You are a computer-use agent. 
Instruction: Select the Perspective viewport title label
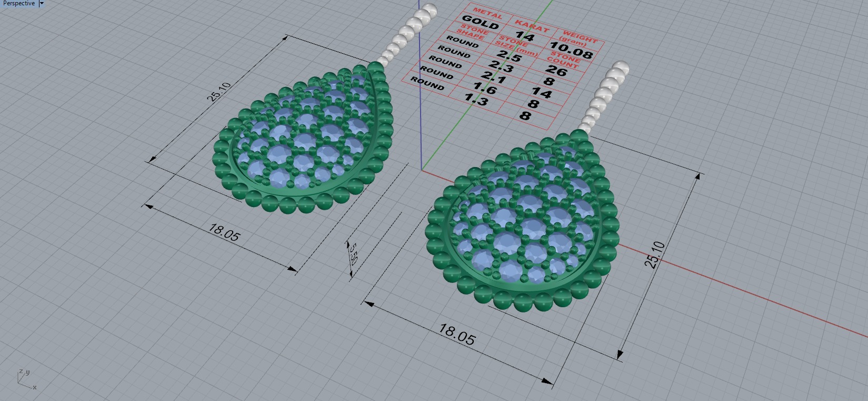point(19,3)
